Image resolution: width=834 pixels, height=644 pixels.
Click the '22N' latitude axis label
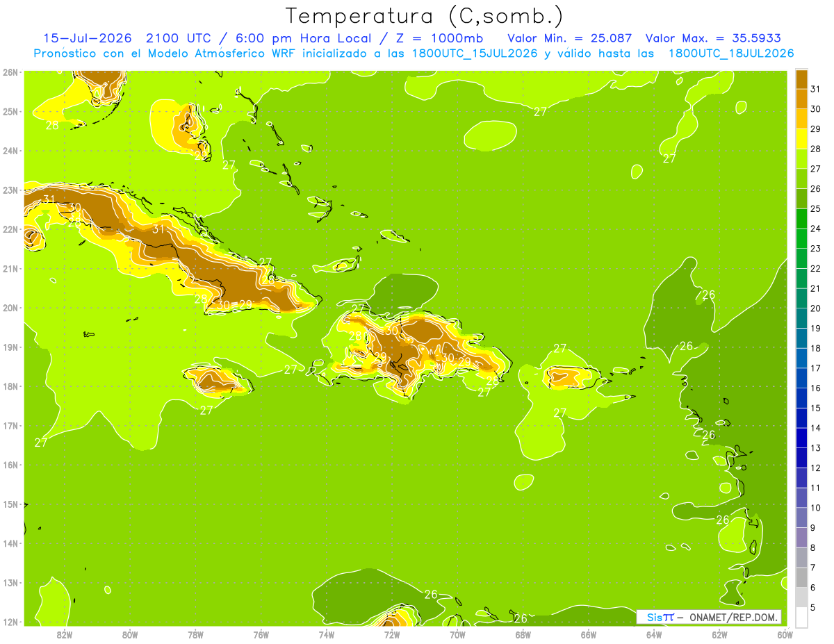point(10,229)
